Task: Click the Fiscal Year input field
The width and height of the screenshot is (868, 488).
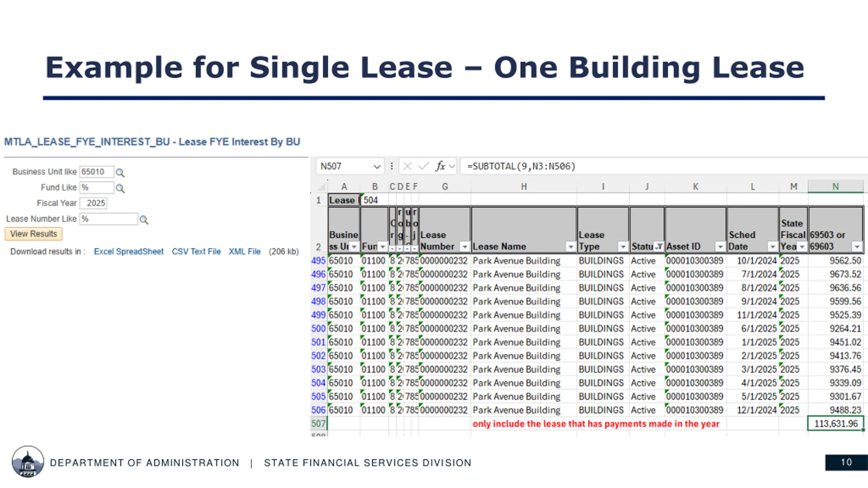Action: [x=94, y=203]
